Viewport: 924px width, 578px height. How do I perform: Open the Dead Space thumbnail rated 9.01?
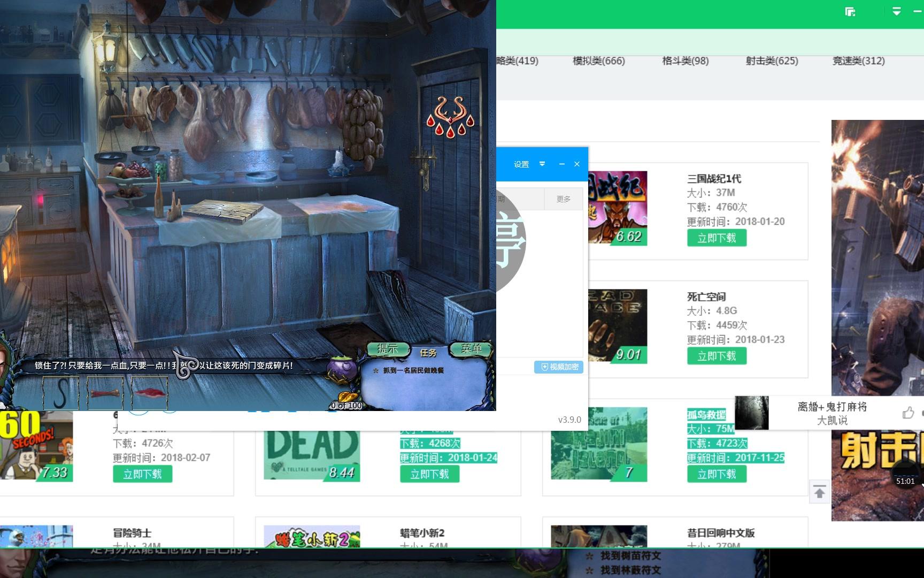click(x=618, y=326)
